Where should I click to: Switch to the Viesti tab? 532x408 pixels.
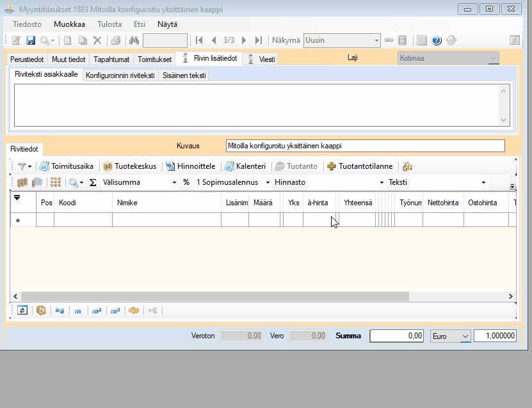pyautogui.click(x=261, y=59)
